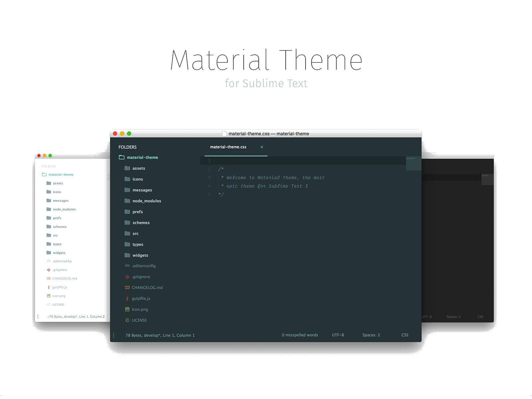Click the .editorconfig file icon
532x399 pixels.
127,266
